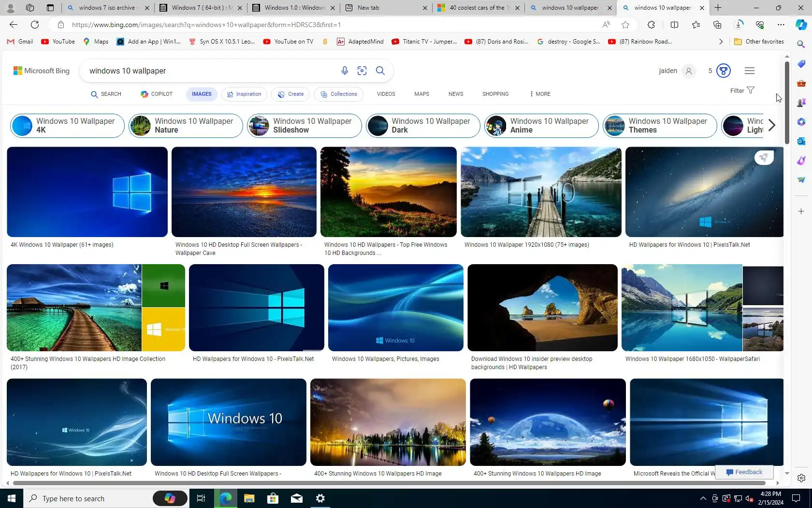Select the SHOPPING search tab

click(495, 94)
